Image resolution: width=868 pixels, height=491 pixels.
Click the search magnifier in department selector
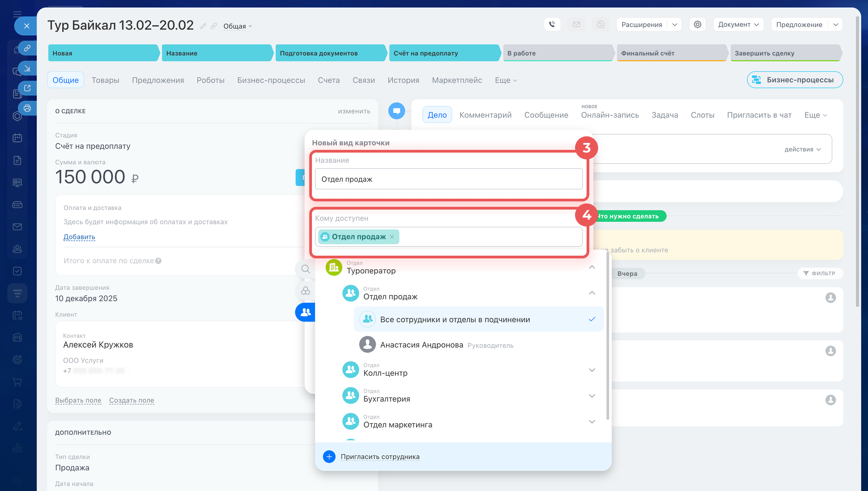[305, 269]
